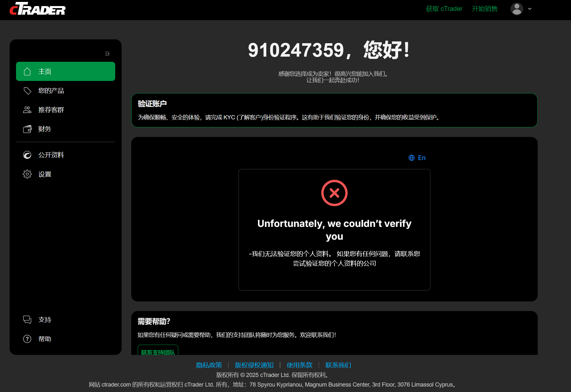
Task: Open the 帮助 menu item
Action: coord(66,339)
